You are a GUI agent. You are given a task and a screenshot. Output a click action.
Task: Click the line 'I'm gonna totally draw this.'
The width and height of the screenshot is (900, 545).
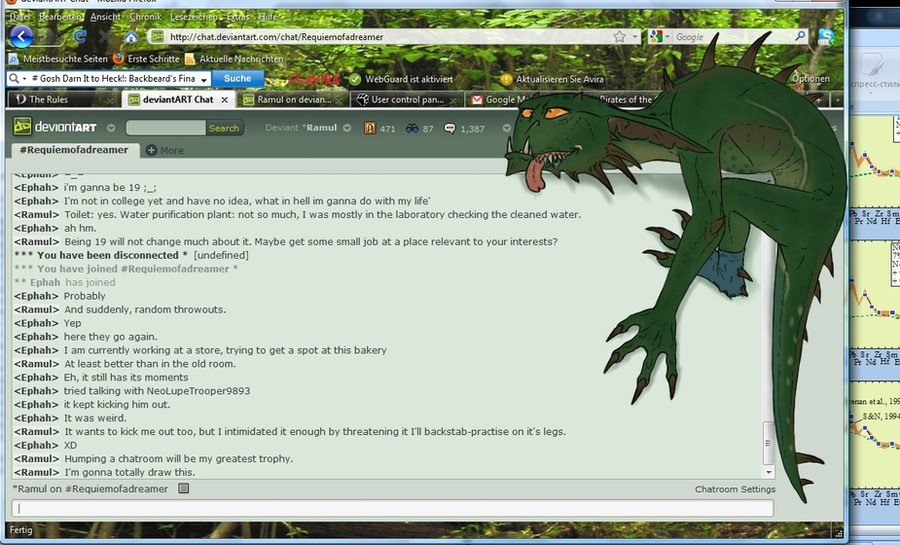pos(130,472)
